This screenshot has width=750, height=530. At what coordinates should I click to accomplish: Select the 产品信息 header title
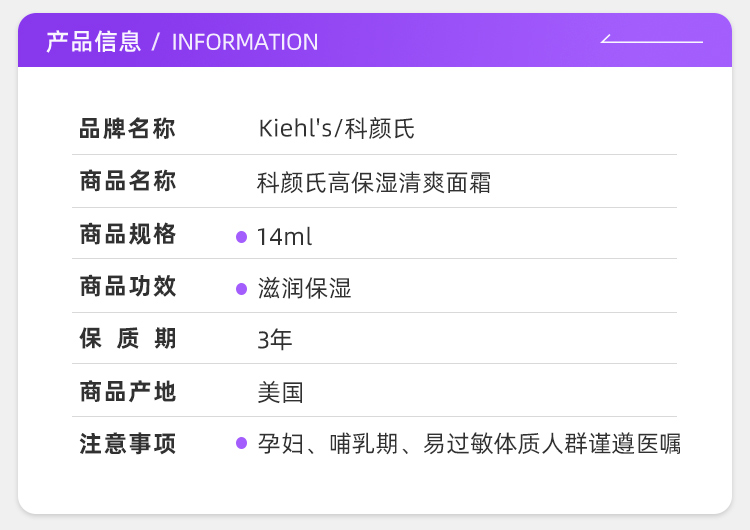click(x=94, y=42)
